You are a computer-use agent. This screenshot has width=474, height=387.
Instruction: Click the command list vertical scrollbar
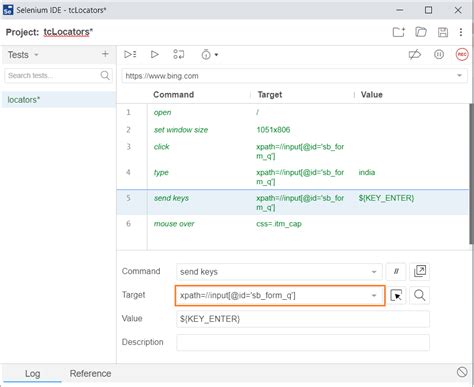click(471, 174)
